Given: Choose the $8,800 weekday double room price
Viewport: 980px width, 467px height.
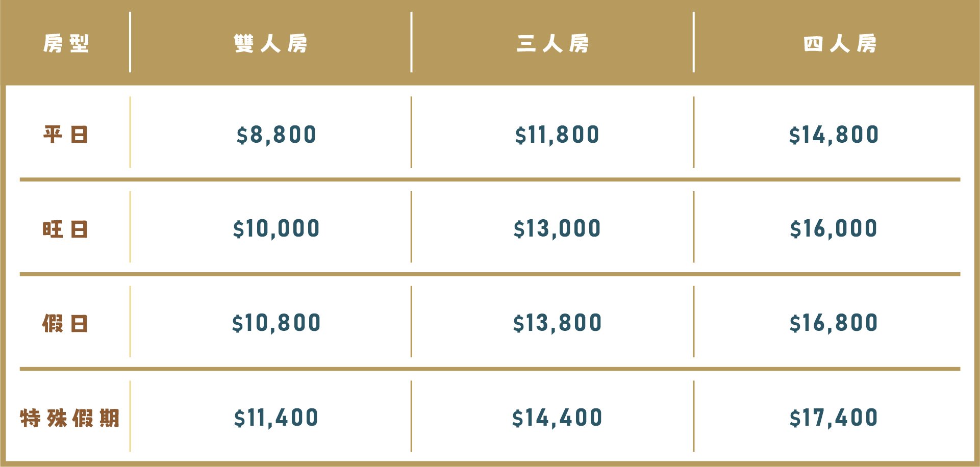Looking at the screenshot, I should click(x=276, y=135).
